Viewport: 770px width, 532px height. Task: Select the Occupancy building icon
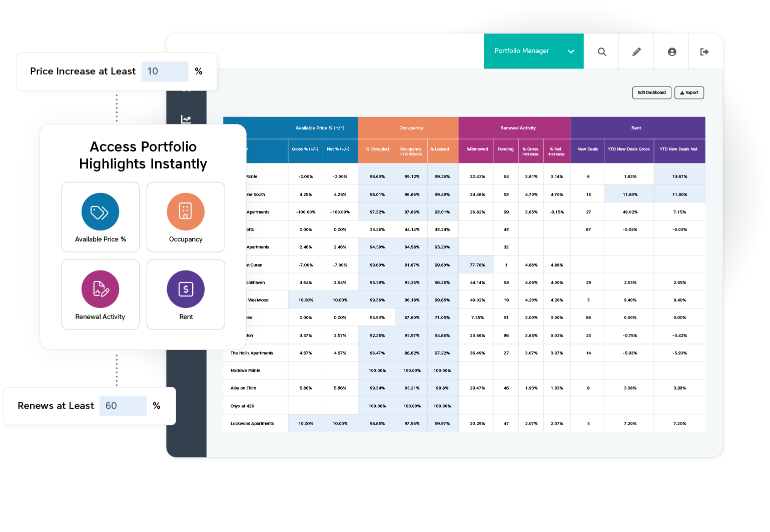tap(186, 212)
